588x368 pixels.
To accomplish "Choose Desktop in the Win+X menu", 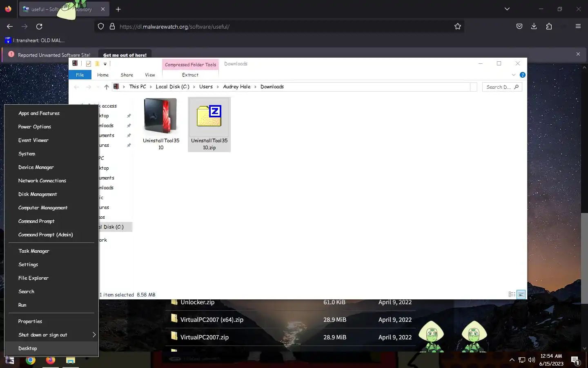I will pos(51,348).
